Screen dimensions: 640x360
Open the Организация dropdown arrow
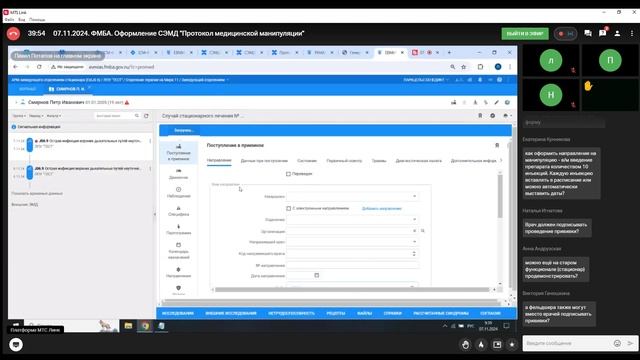(x=414, y=231)
